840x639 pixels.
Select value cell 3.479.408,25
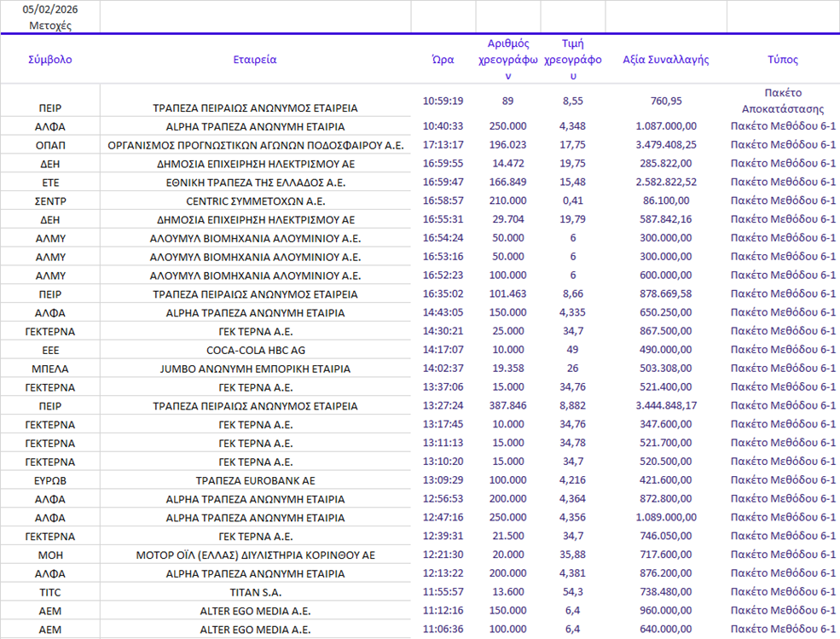tap(666, 145)
